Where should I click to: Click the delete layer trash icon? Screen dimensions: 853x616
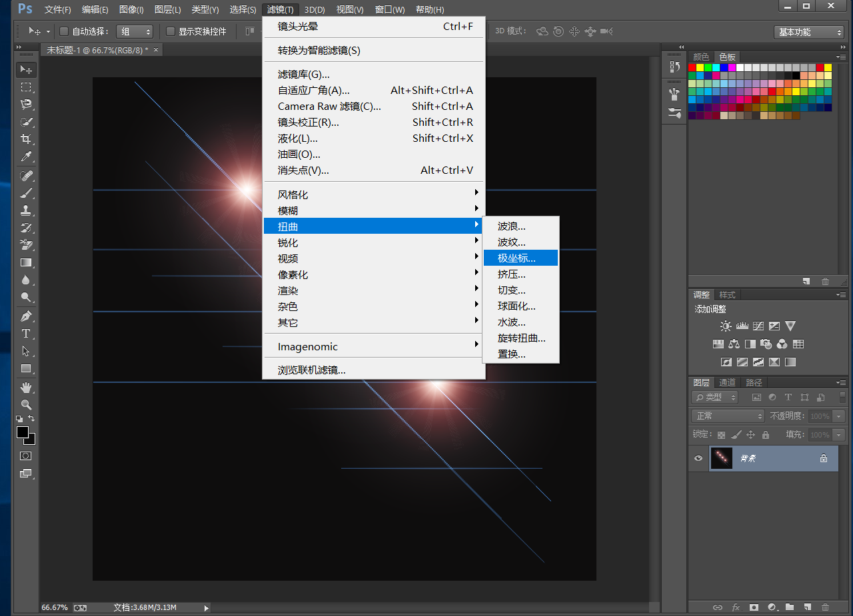coord(825,607)
